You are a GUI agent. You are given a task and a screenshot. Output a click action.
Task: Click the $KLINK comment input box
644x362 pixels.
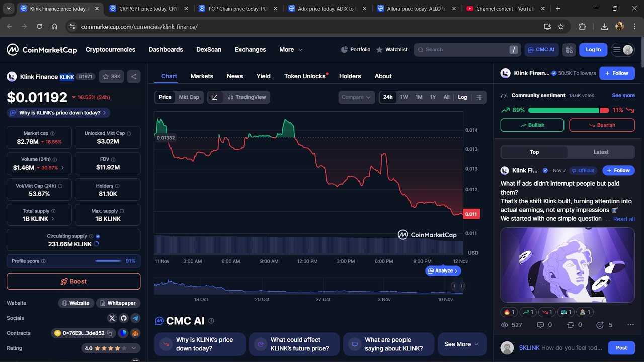[561, 348]
